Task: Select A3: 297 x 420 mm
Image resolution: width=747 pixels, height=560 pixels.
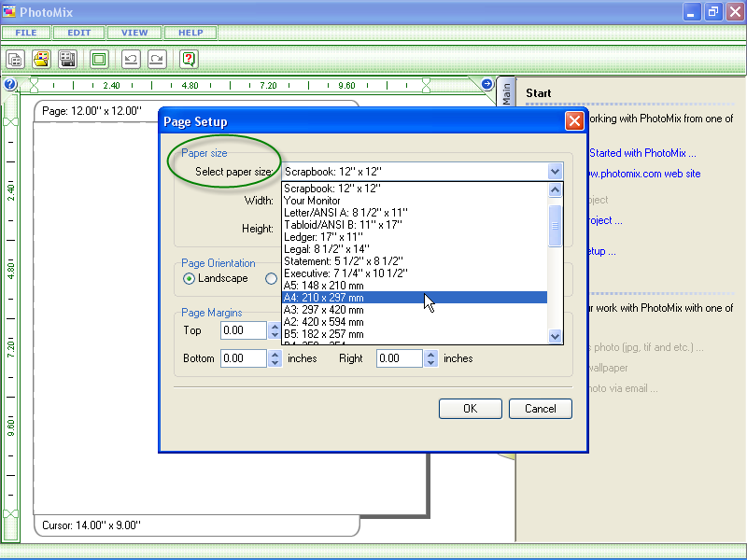Action: (415, 310)
